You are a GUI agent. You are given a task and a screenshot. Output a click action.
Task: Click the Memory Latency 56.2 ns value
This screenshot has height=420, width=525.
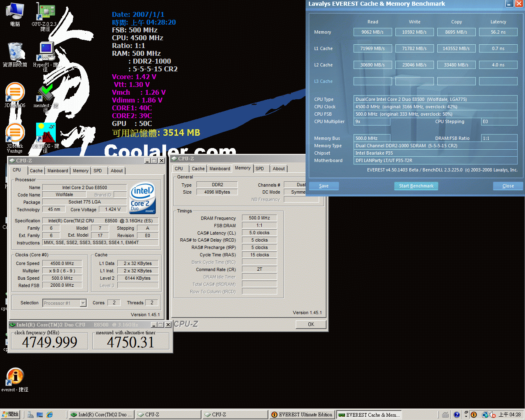tap(498, 32)
